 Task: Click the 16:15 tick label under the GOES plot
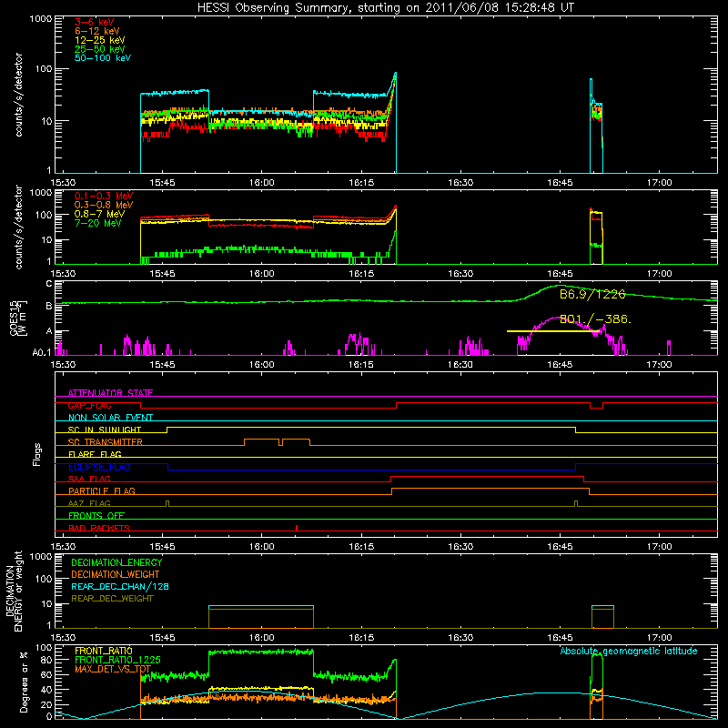361,365
